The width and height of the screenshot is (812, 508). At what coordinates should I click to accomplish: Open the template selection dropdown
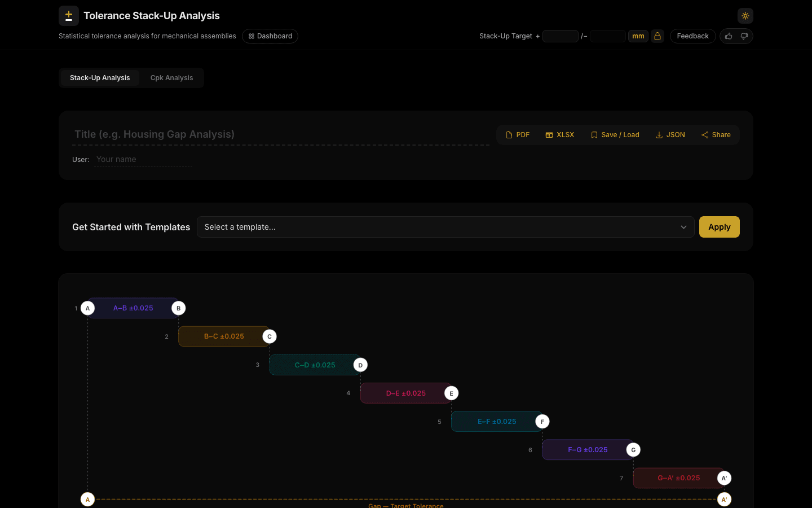point(445,226)
